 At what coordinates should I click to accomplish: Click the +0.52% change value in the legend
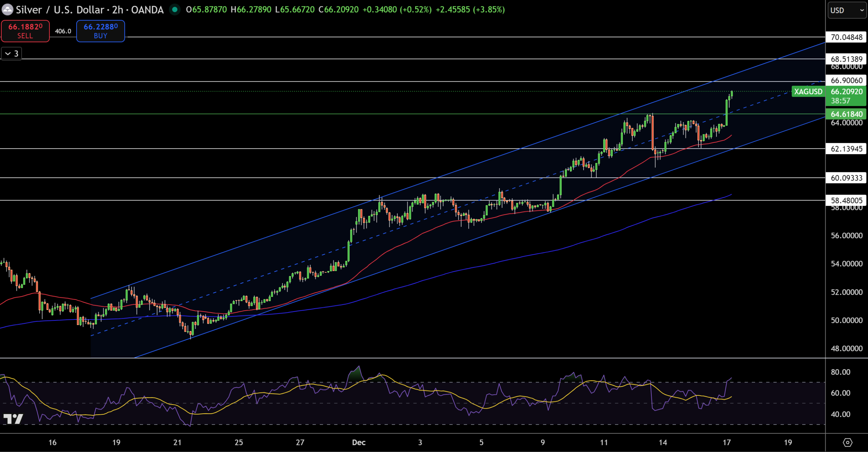pos(414,10)
